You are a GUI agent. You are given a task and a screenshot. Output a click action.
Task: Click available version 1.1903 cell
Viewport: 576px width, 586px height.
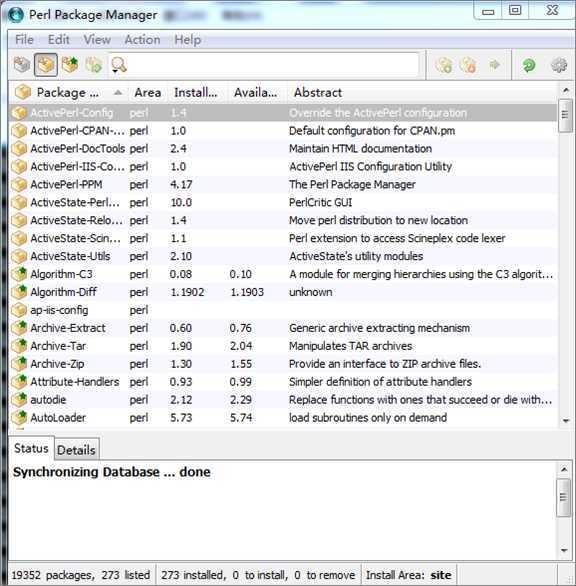coord(247,292)
